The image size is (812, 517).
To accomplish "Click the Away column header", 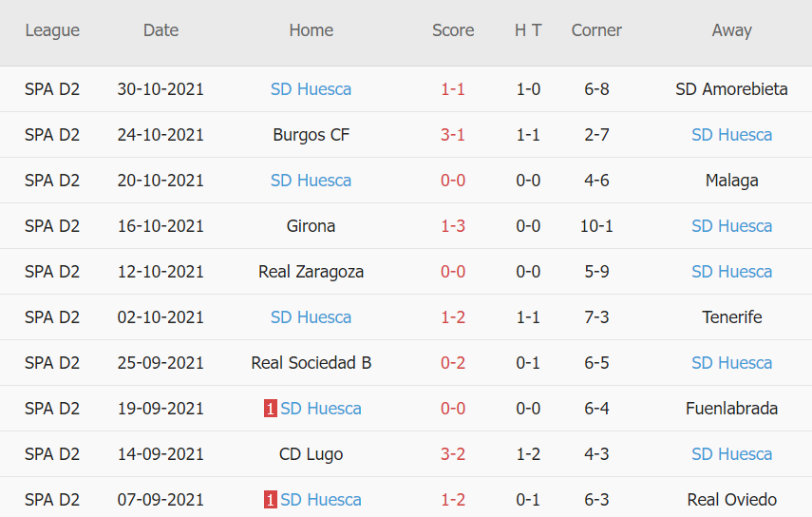I will pos(731,30).
